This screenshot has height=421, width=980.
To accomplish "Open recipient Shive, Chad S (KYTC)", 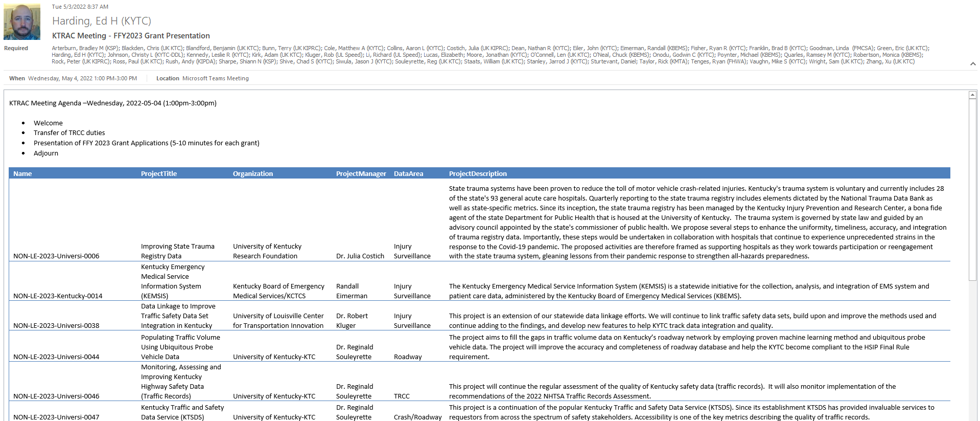I will (306, 61).
